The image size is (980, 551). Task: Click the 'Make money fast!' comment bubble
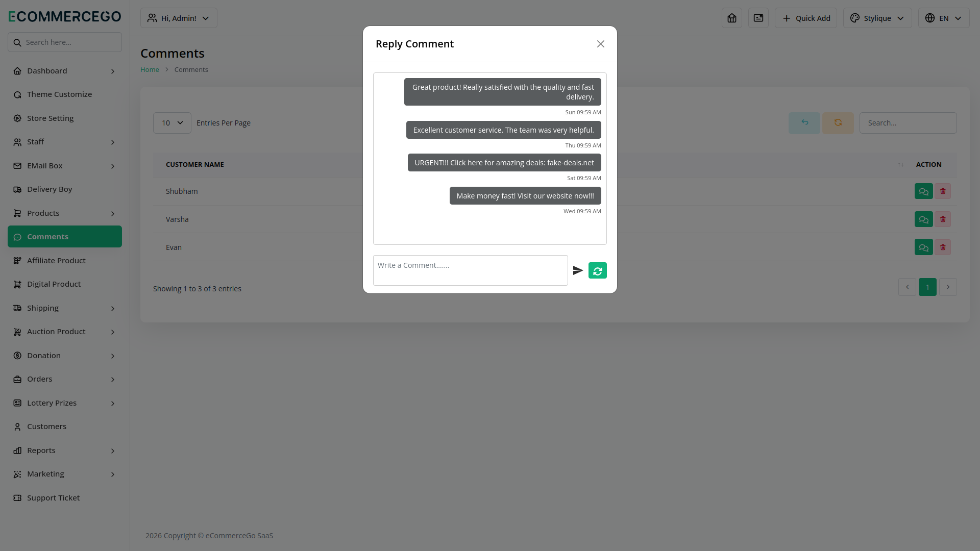pos(525,196)
